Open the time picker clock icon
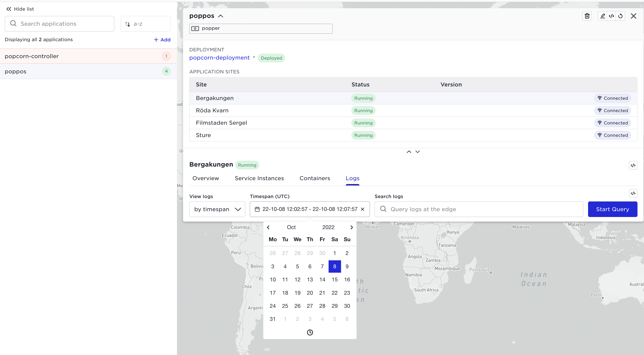Viewport: 644px width, 355px height. [310, 332]
